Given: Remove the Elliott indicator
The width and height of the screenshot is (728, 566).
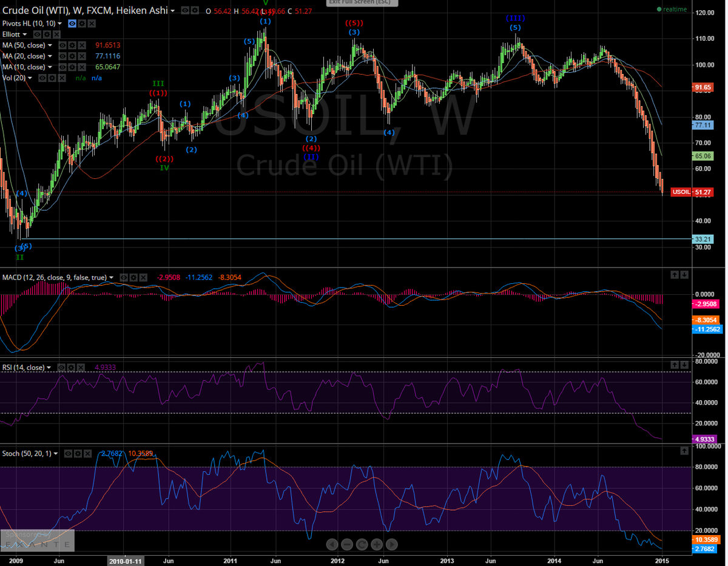Looking at the screenshot, I should [56, 35].
